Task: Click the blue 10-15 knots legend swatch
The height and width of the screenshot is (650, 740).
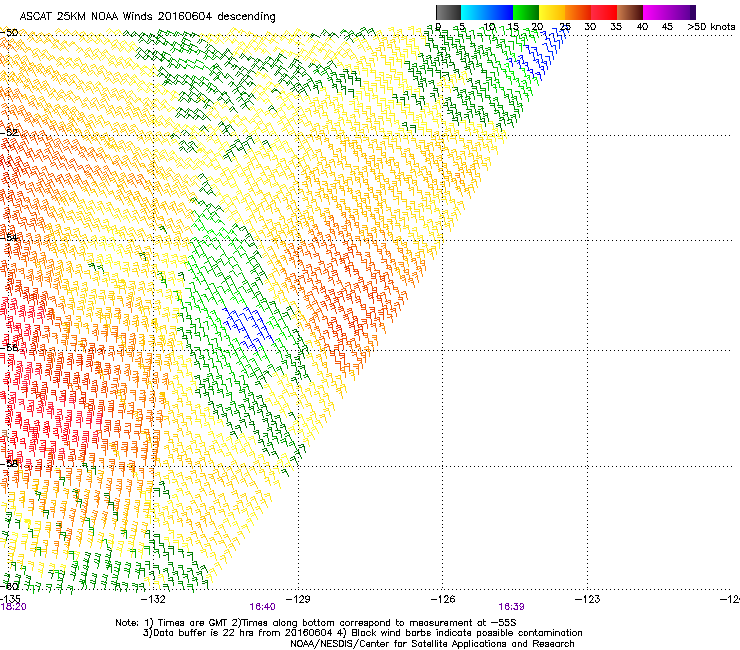Action: click(x=500, y=12)
